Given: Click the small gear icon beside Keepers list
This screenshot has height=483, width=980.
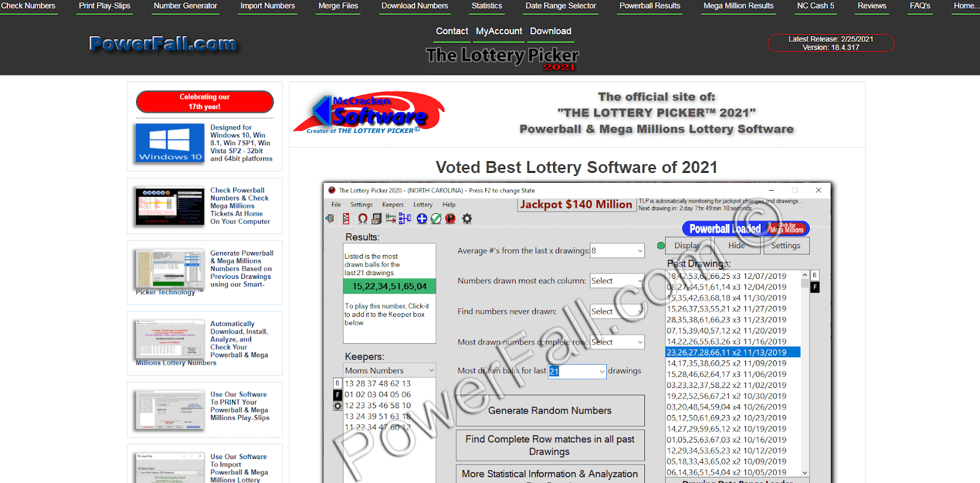Looking at the screenshot, I should [x=337, y=406].
